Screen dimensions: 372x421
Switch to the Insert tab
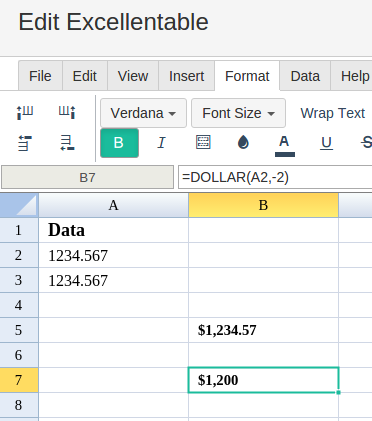pyautogui.click(x=186, y=76)
